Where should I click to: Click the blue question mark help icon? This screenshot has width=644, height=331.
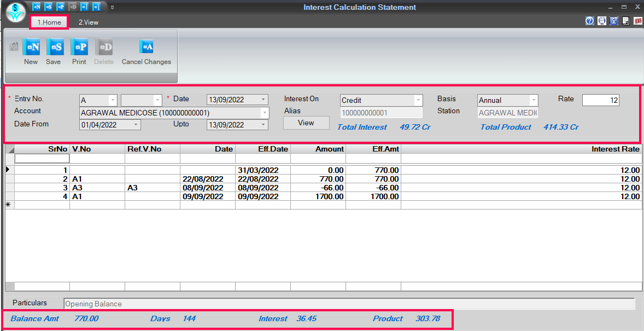pos(590,21)
